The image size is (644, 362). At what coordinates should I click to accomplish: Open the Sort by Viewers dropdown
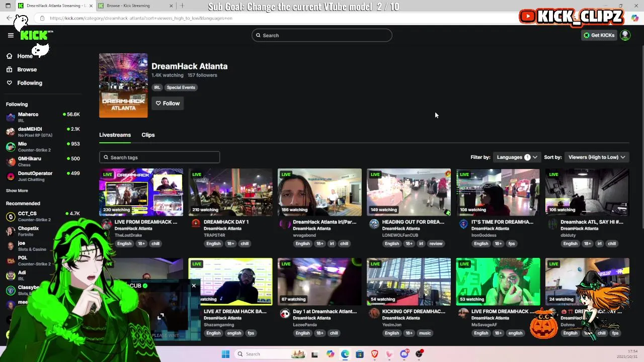click(597, 157)
